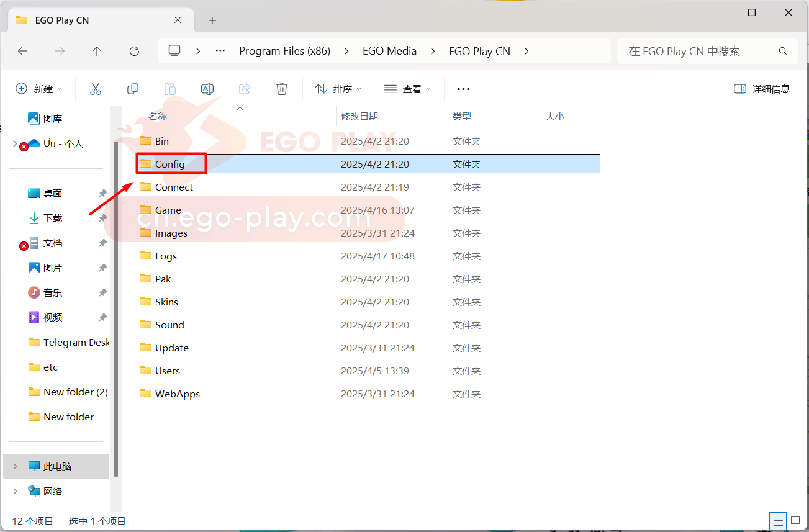This screenshot has width=809, height=532.
Task: Close the EGO Play CN tab
Action: [x=178, y=20]
